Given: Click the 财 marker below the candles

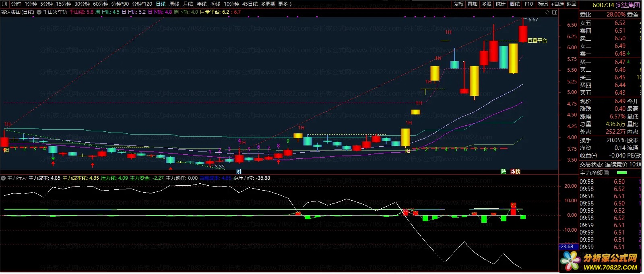Looking at the screenshot, I should (x=239, y=171).
